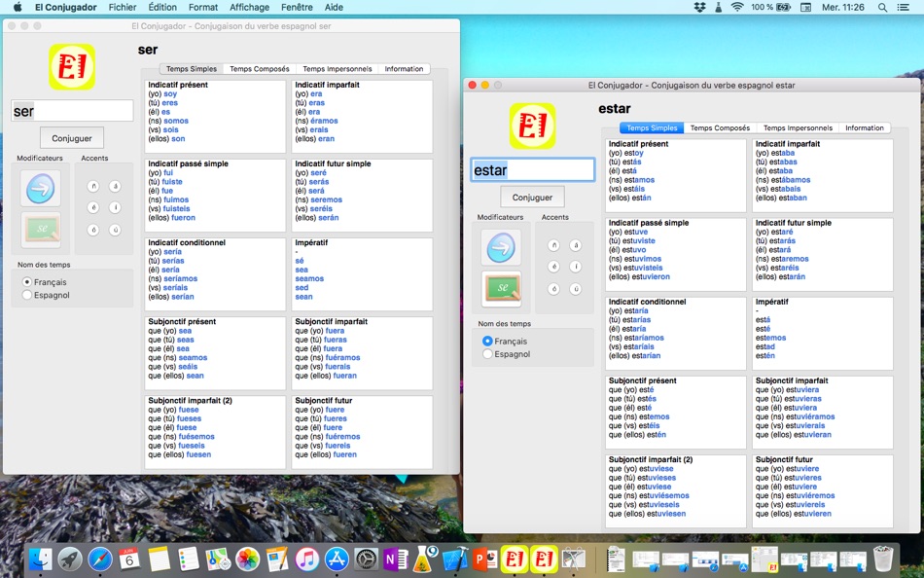This screenshot has height=578, width=924.
Task: Switch to Temps Impersonnels tab in estar window
Action: (798, 128)
